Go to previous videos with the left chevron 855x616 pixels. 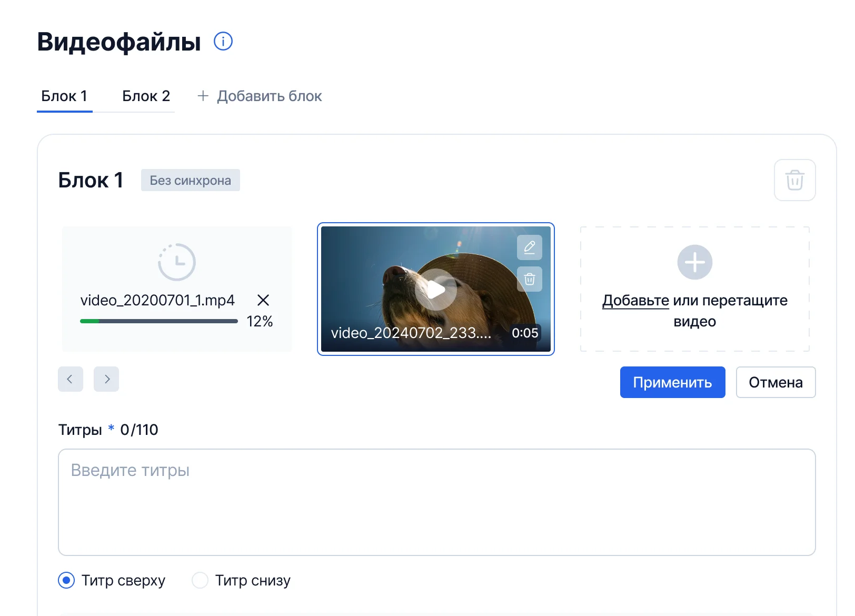(x=71, y=379)
